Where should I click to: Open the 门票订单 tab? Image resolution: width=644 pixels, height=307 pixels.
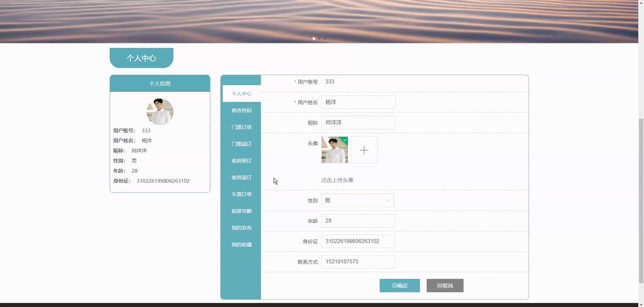[241, 127]
